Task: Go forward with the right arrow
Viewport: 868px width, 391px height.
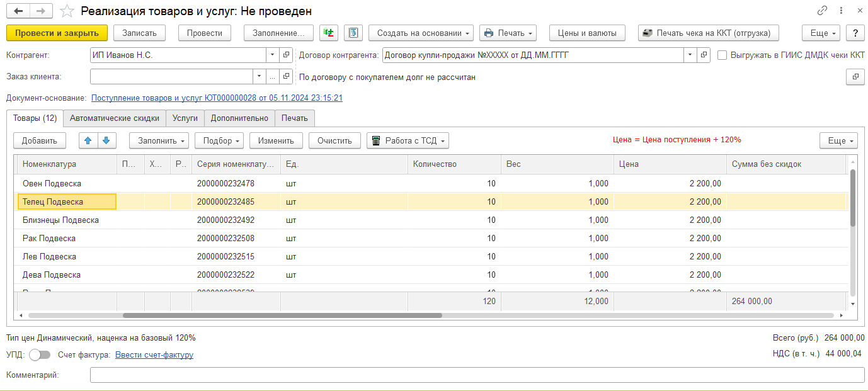Action: 41,11
